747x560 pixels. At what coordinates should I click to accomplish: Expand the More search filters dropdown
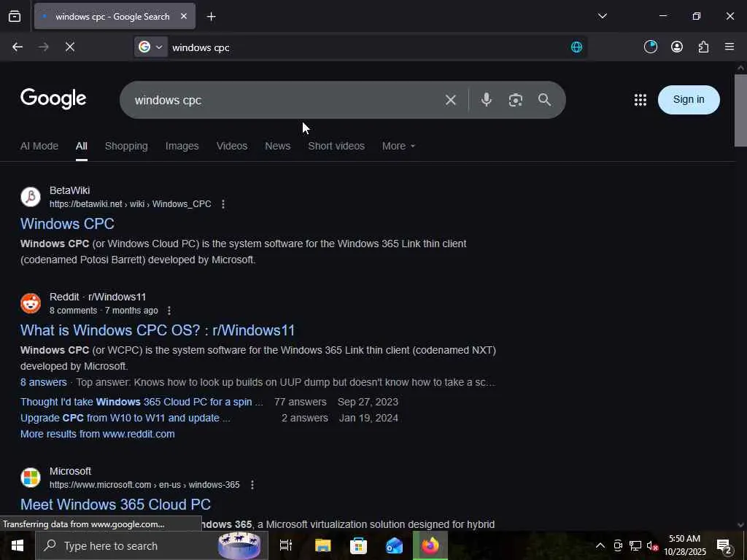(398, 146)
